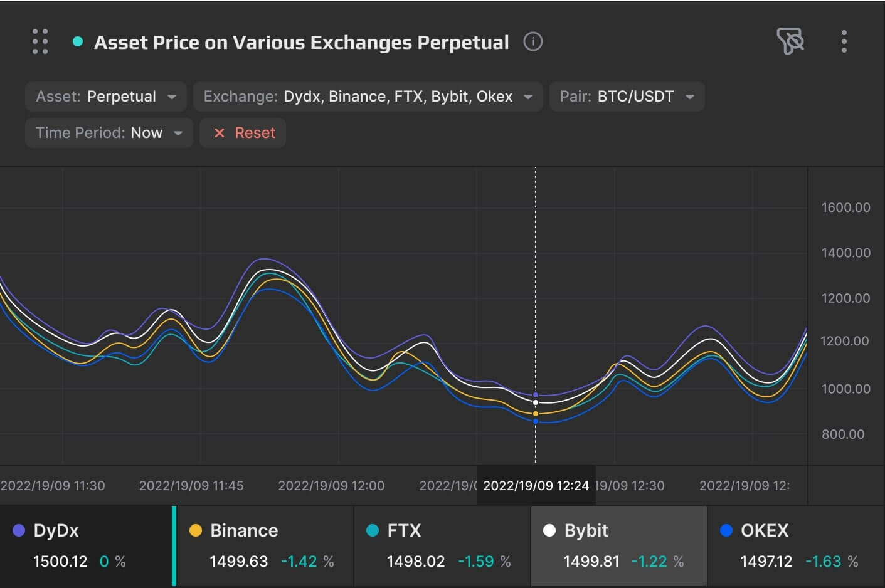Open the info tooltip icon beside title

point(533,42)
